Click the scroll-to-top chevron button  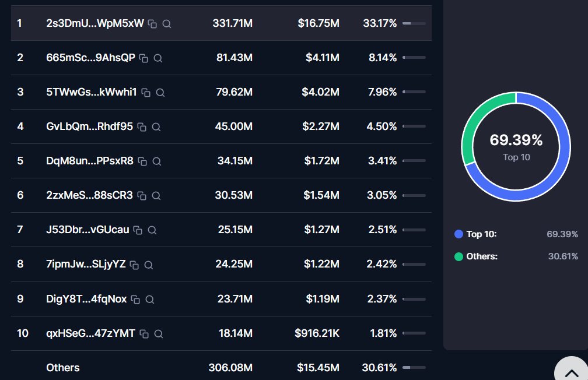[572, 373]
